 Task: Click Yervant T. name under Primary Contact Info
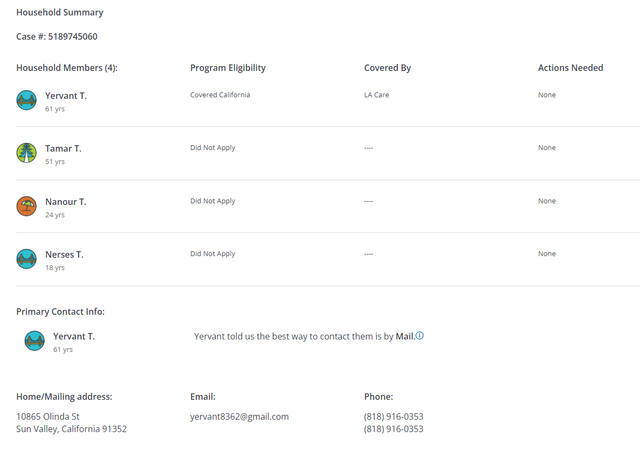click(x=74, y=336)
